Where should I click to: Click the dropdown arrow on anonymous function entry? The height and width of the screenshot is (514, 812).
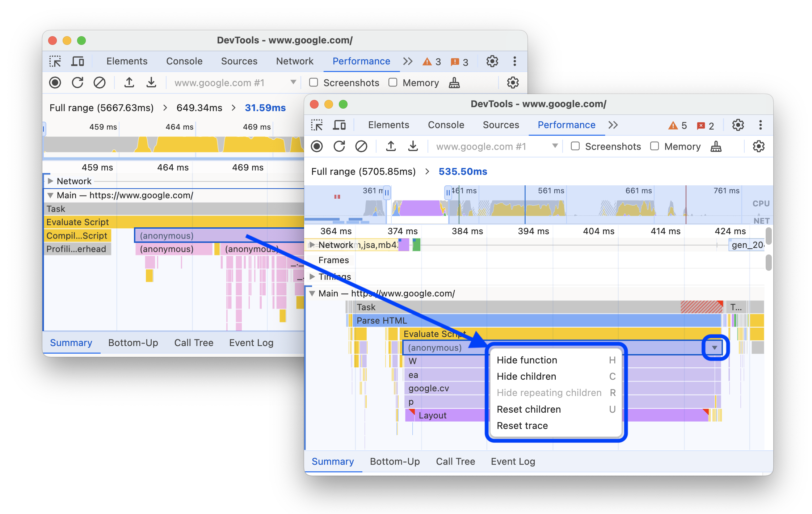click(x=715, y=348)
